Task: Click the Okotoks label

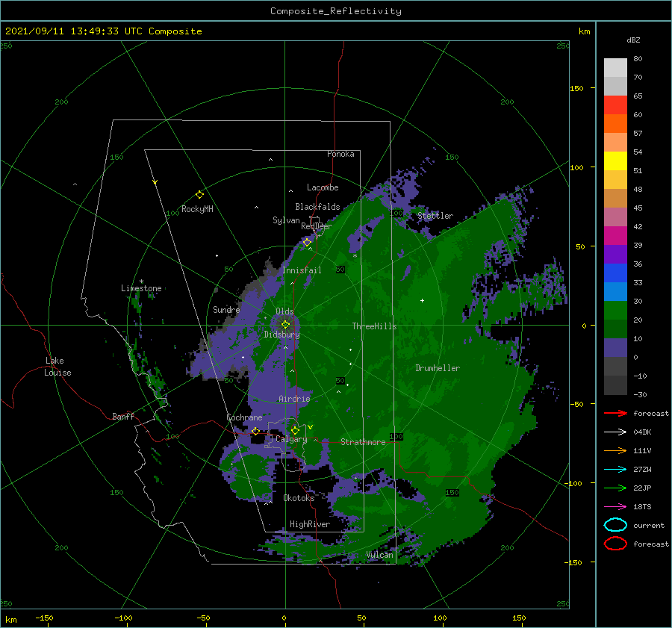Action: (299, 498)
